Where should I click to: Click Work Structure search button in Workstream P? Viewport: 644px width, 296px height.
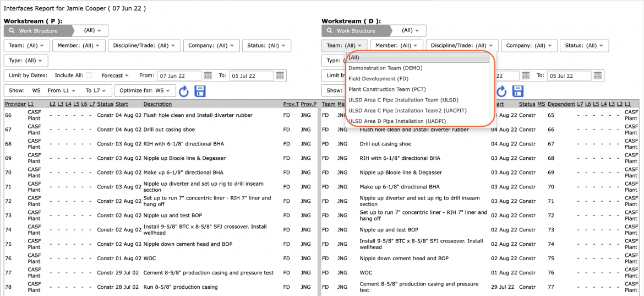[38, 31]
